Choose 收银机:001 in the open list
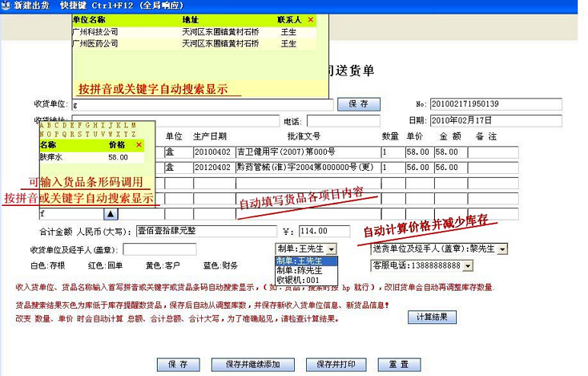Viewport: 588px width, 376px height. click(x=306, y=280)
